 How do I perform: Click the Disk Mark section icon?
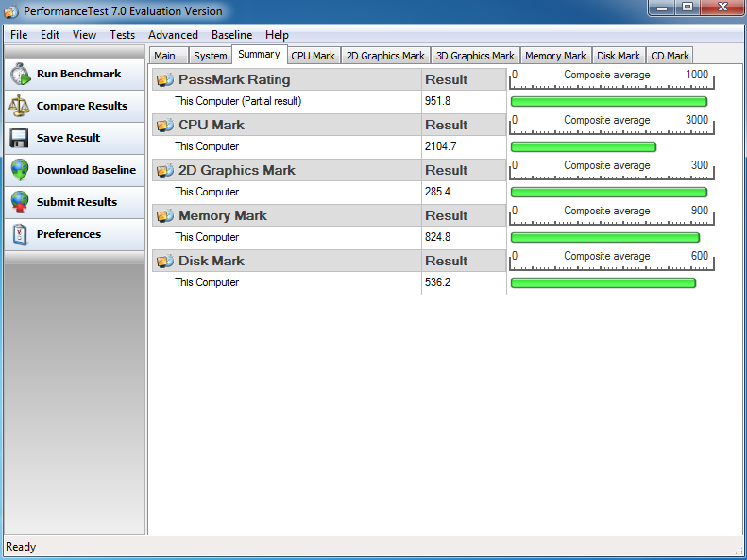(x=165, y=261)
